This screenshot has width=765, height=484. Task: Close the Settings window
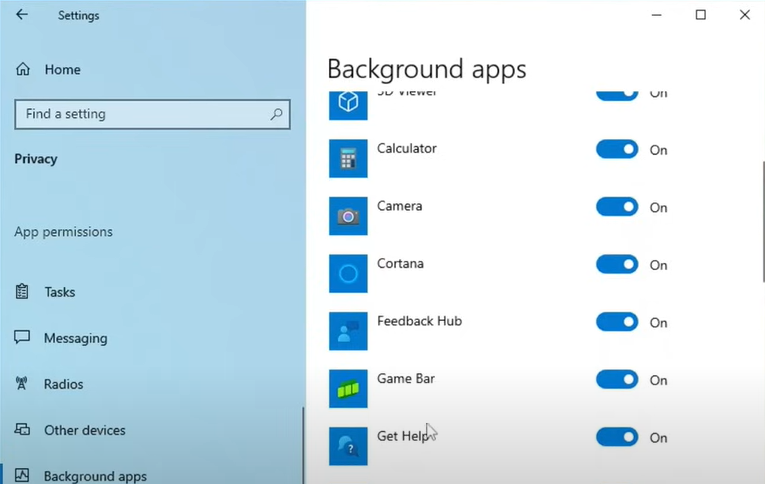point(745,15)
